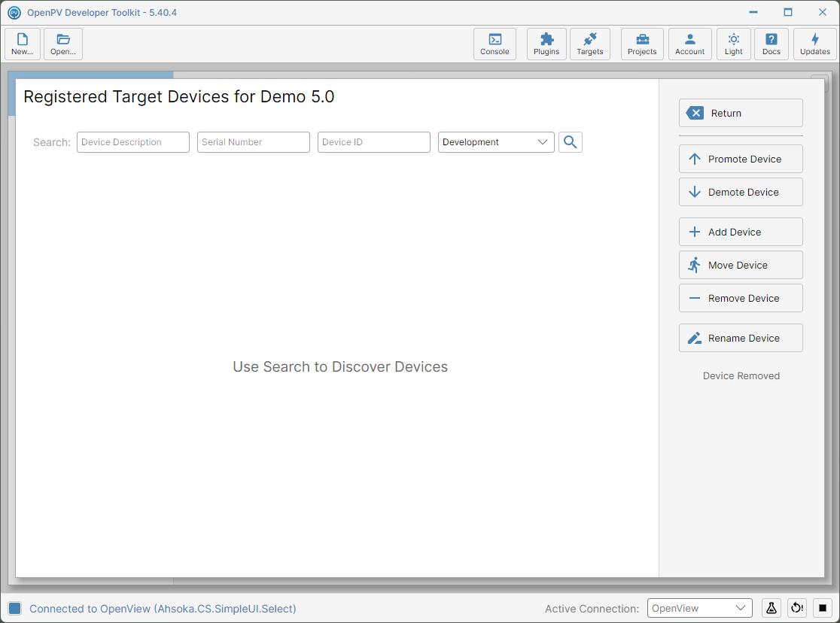
Task: Click the Promote Device button
Action: click(741, 159)
